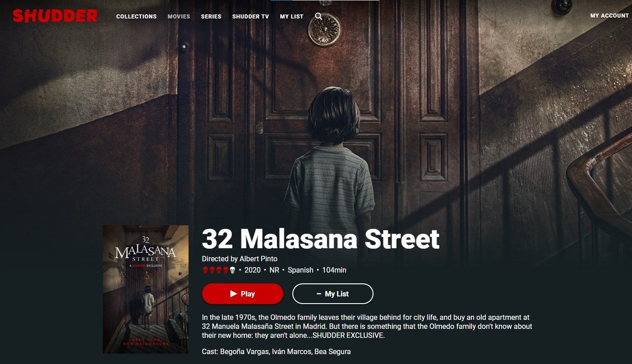
Task: Open My List in the top navigation
Action: (291, 16)
